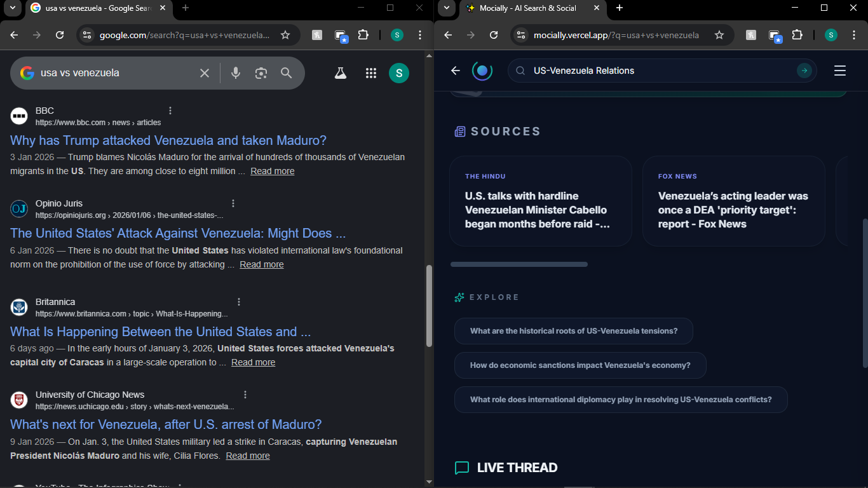The width and height of the screenshot is (868, 488).
Task: Open a new tab in Google window
Action: click(x=186, y=8)
